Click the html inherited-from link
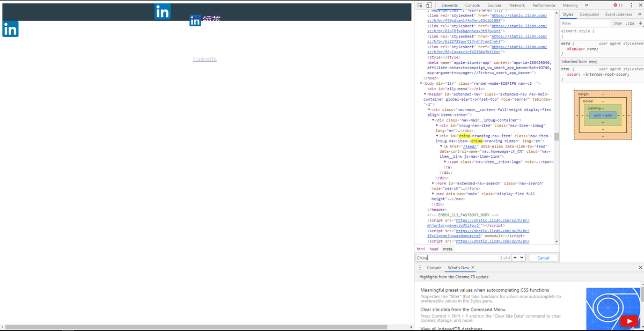This screenshot has width=644, height=331. tap(593, 62)
